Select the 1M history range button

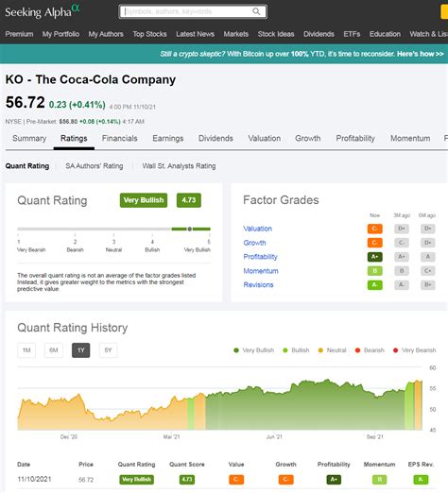(x=26, y=350)
